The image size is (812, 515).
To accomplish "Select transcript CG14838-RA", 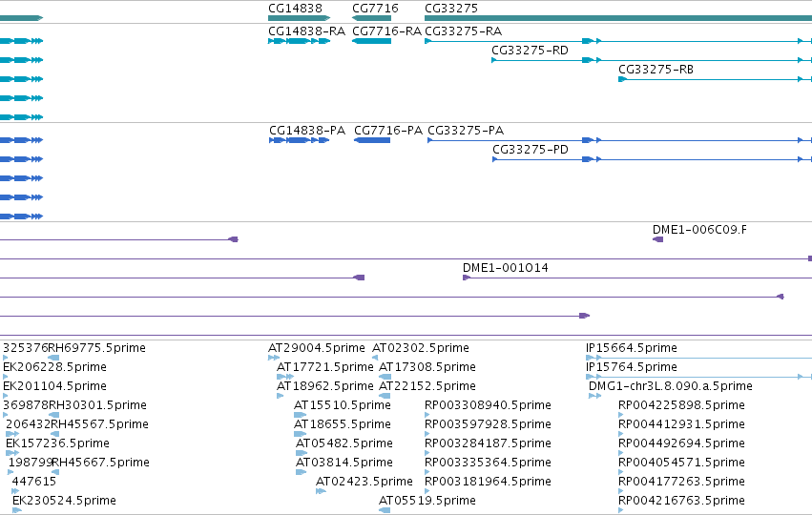I will click(299, 41).
